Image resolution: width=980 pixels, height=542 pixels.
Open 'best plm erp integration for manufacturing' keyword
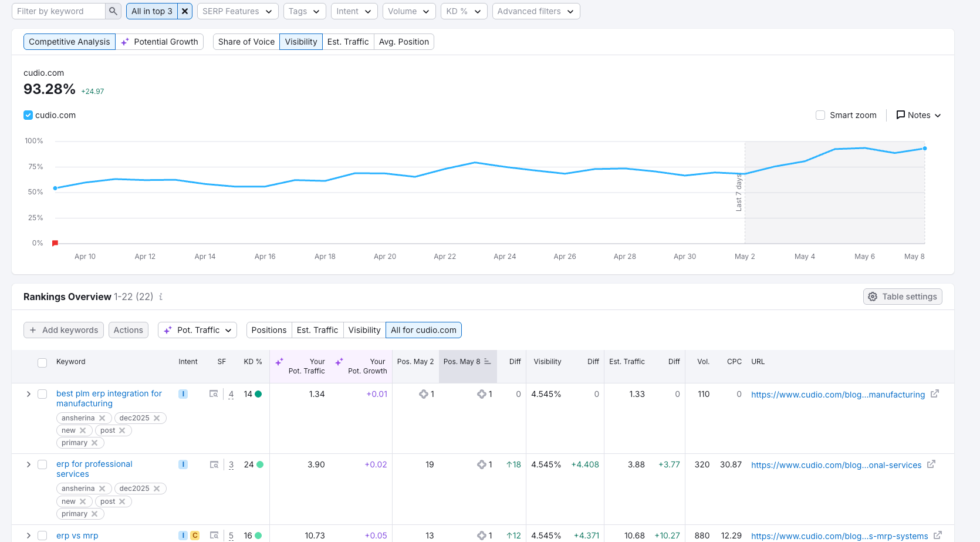click(x=109, y=399)
